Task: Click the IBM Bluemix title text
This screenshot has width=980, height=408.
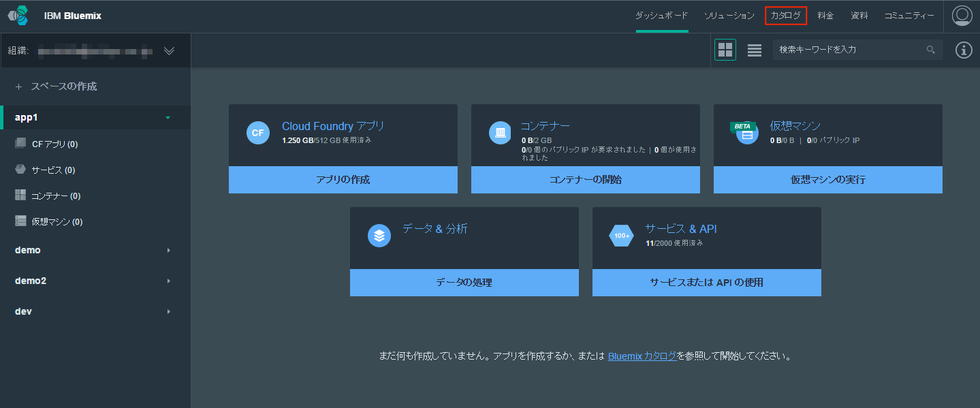Action: tap(73, 16)
